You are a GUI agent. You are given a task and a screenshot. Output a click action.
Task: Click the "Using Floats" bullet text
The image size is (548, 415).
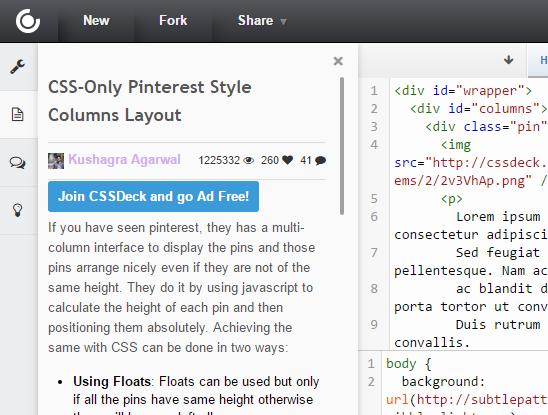pos(112,381)
